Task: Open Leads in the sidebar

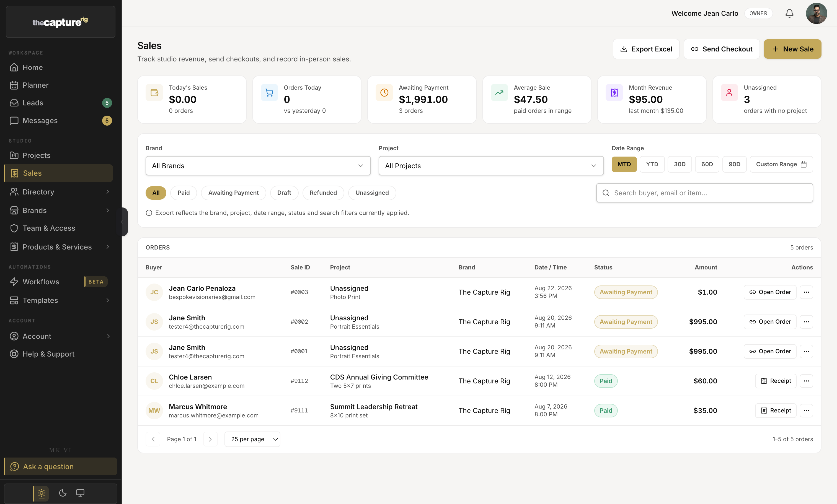Action: pos(58,103)
